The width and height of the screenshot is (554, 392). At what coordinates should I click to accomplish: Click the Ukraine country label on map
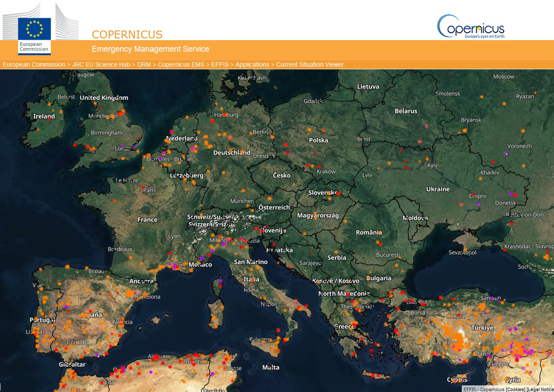438,189
